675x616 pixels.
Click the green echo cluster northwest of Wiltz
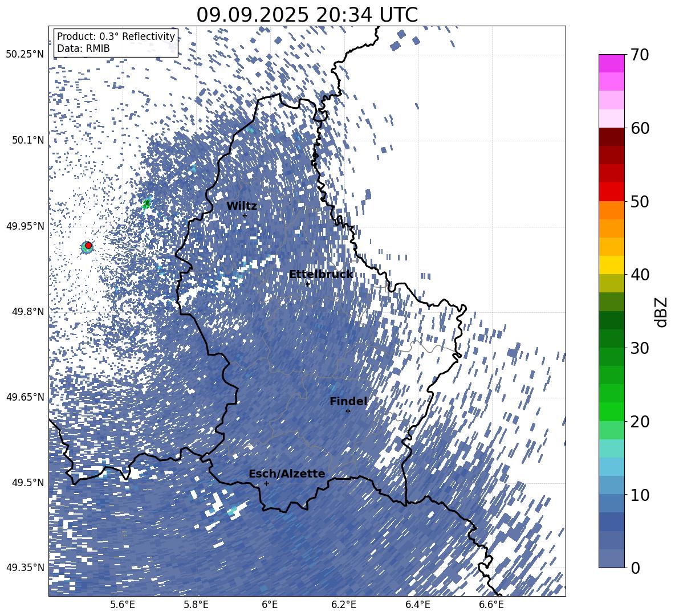(147, 203)
